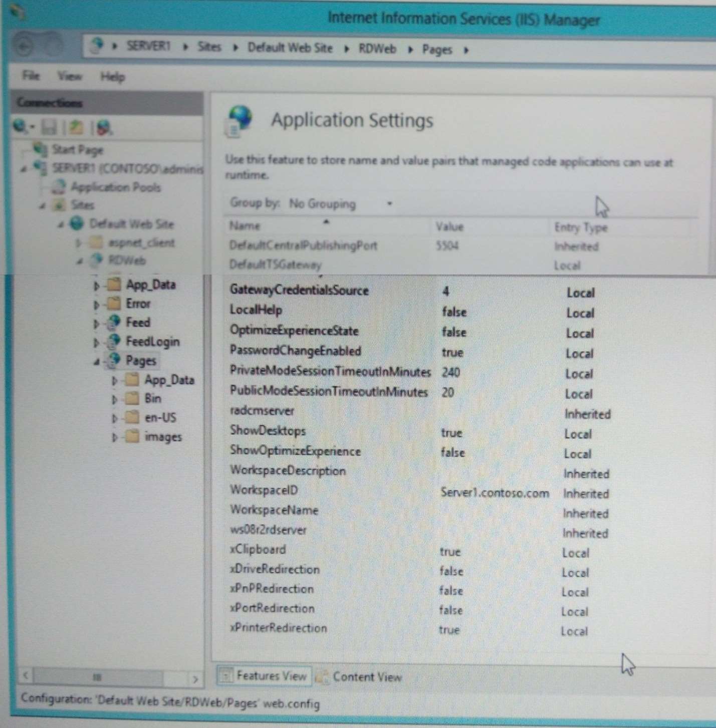Switch to the Content View tab
This screenshot has width=716, height=728.
pyautogui.click(x=360, y=677)
